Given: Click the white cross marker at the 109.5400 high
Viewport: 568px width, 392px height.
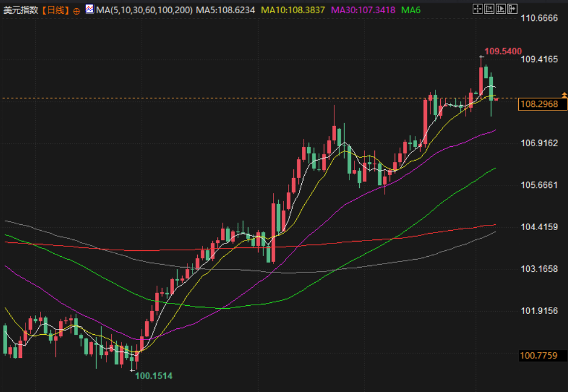Looking at the screenshot, I should [481, 57].
